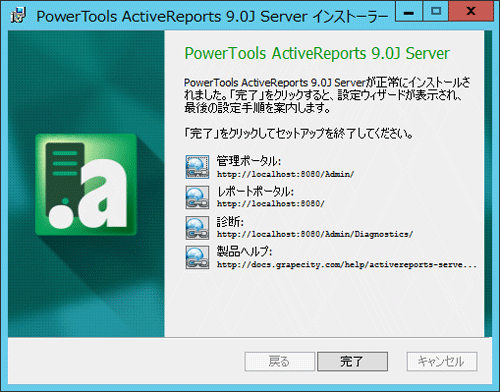Click the title bar text PowerTools ActiveReports インストーラー
The height and width of the screenshot is (392, 500).
click(x=212, y=16)
